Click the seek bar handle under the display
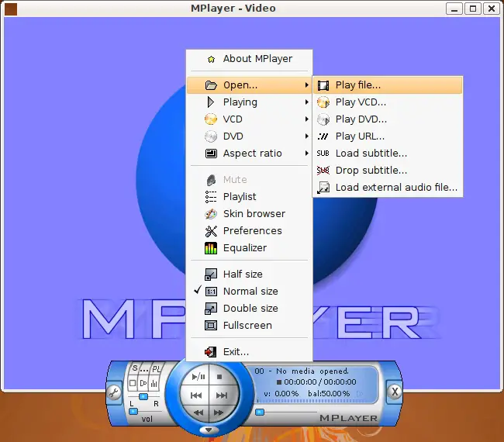504x442 pixels. [x=260, y=412]
